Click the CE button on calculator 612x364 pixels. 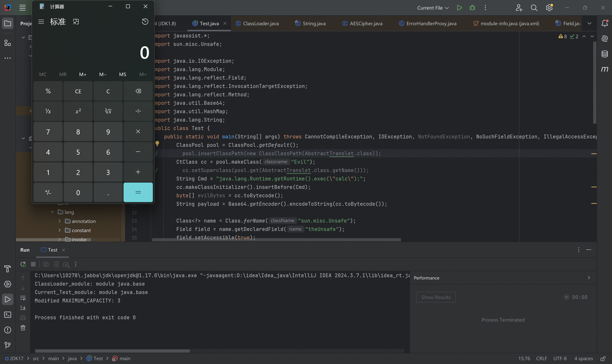tap(78, 91)
